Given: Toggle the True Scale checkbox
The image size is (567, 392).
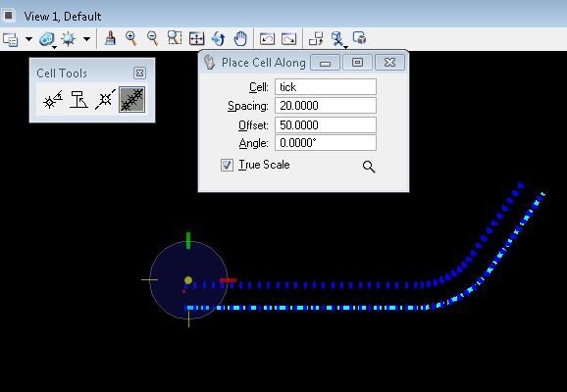Looking at the screenshot, I should tap(227, 165).
